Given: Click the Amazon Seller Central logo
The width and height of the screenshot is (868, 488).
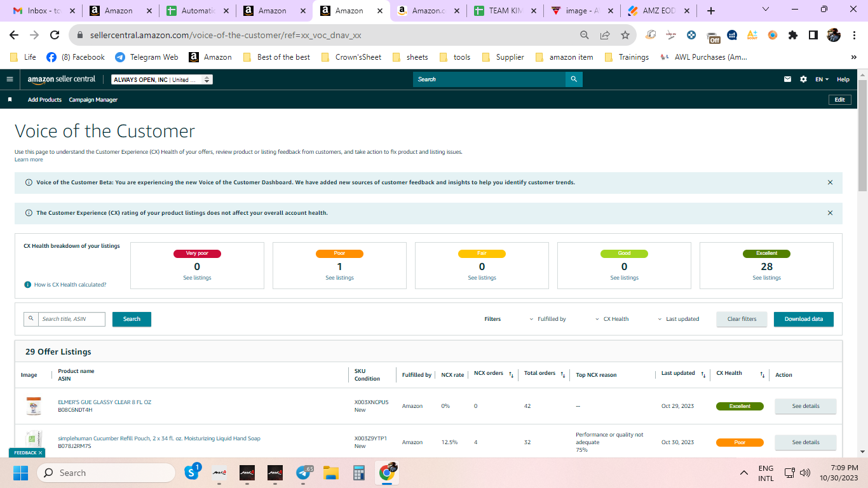Looking at the screenshot, I should [62, 79].
